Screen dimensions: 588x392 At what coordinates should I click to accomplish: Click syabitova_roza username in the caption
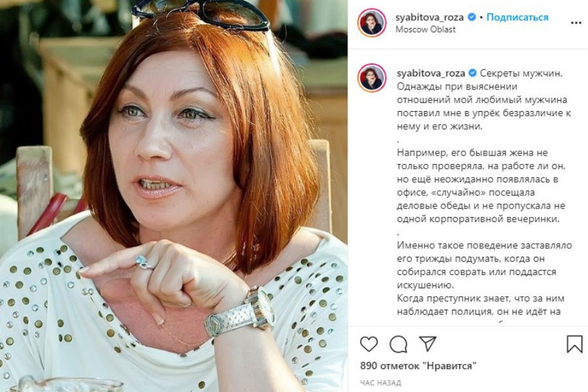[431, 73]
